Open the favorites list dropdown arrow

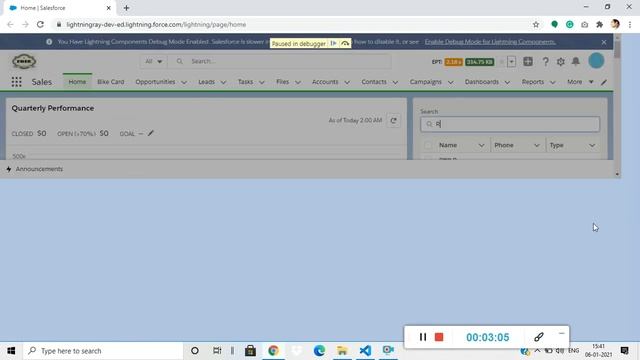point(511,62)
